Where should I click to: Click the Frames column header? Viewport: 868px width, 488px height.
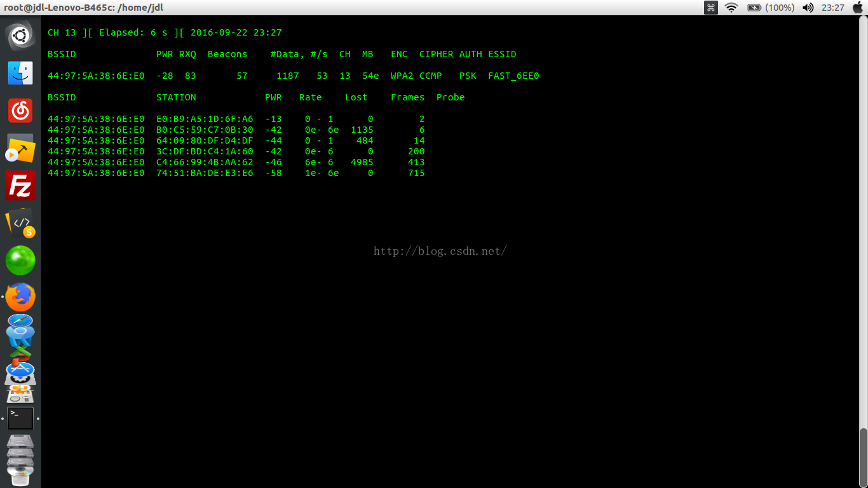tap(408, 97)
